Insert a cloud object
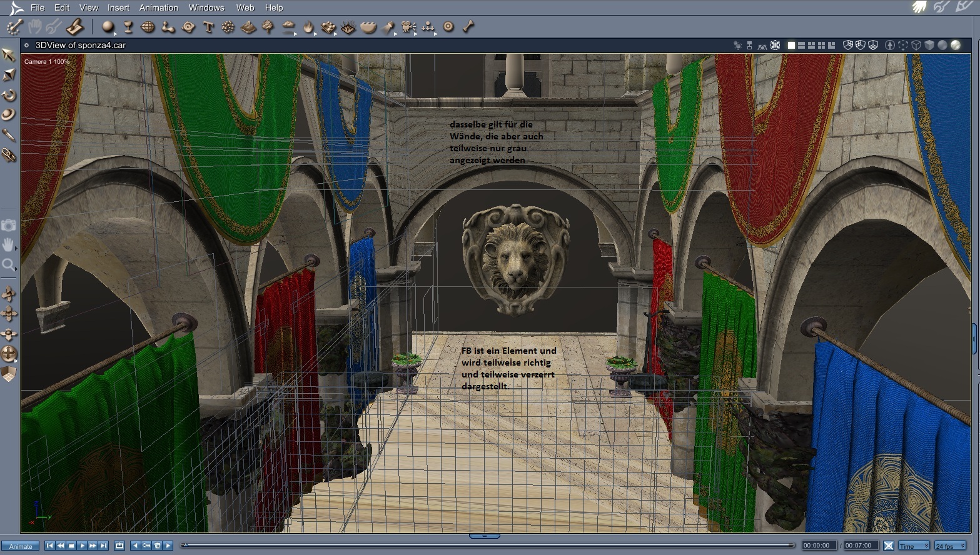Screen dimensions: 980x555 (x=288, y=27)
